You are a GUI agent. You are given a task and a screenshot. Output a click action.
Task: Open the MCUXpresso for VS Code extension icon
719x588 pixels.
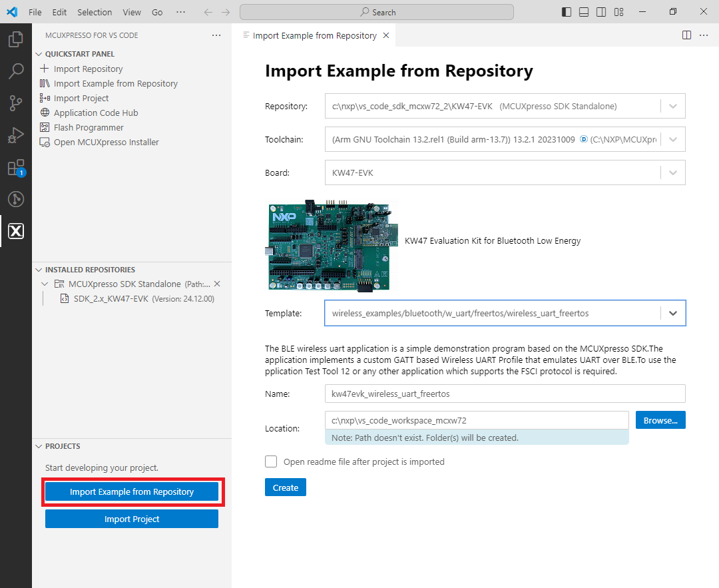[16, 230]
